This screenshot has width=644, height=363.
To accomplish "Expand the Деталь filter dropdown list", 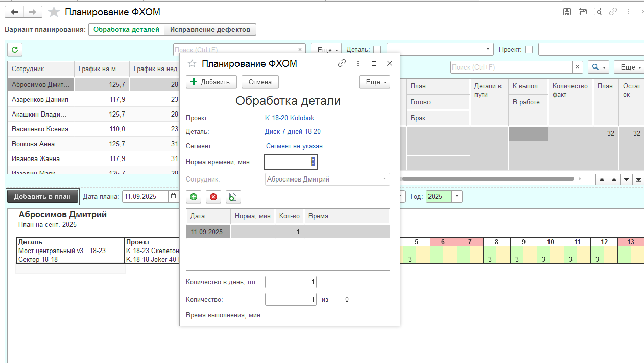I will tap(489, 50).
